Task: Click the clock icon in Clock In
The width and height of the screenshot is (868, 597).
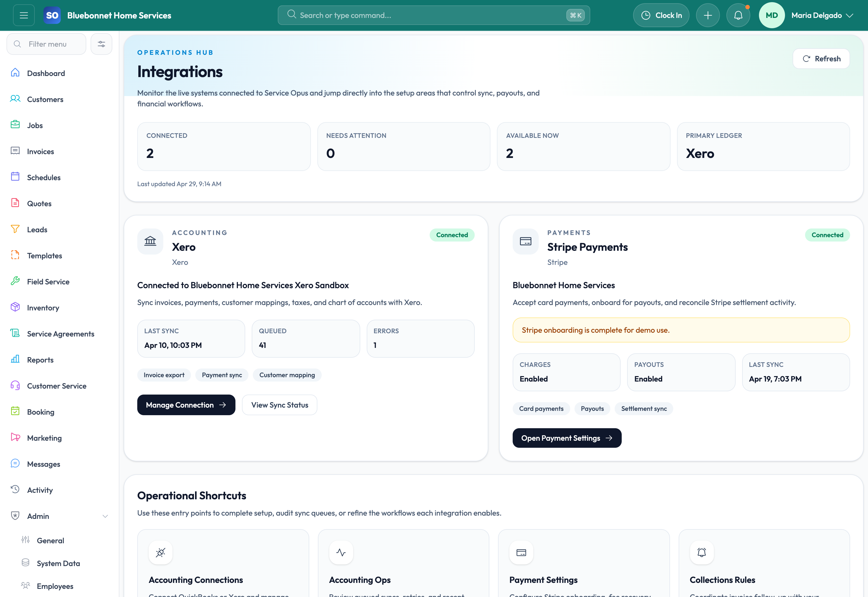Action: pos(646,15)
